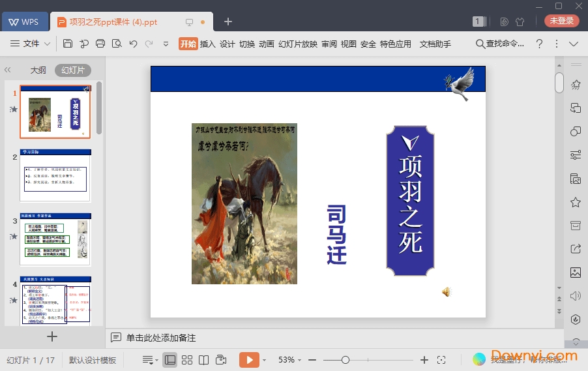Expand the 文件 dropdown chevron

[x=47, y=44]
